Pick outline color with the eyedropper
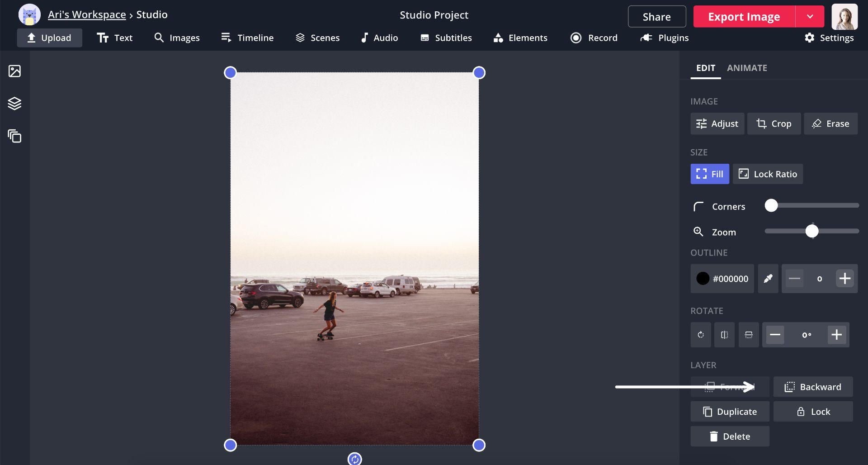 (768, 279)
